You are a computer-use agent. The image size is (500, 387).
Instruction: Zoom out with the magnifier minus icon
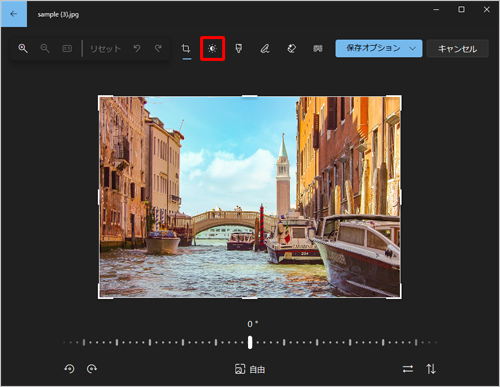click(45, 49)
